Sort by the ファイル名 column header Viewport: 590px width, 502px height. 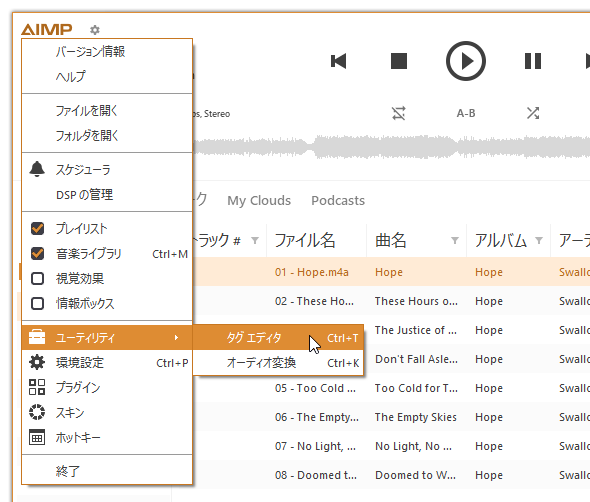point(305,240)
